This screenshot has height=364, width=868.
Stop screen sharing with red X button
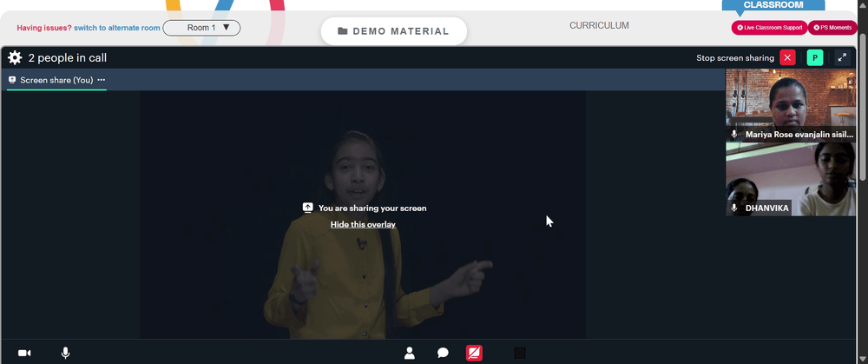click(787, 57)
